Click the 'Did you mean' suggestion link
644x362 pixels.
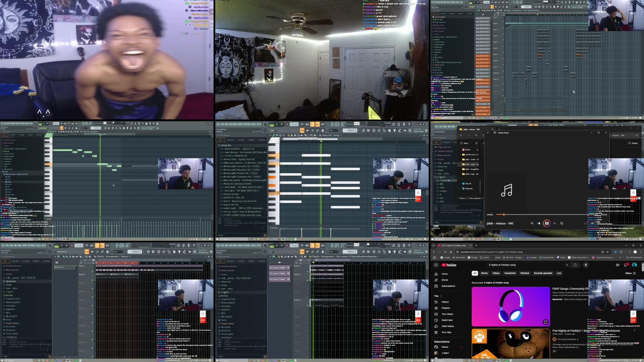(496, 283)
